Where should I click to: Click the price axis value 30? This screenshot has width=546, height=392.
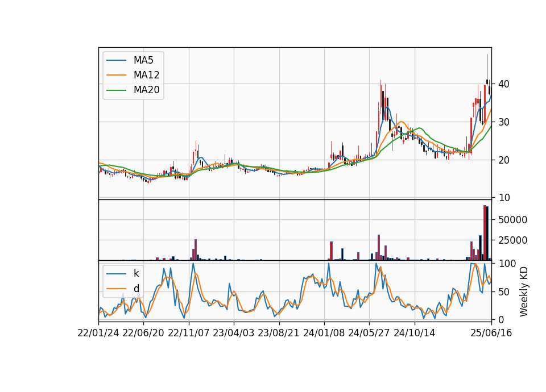[504, 122]
